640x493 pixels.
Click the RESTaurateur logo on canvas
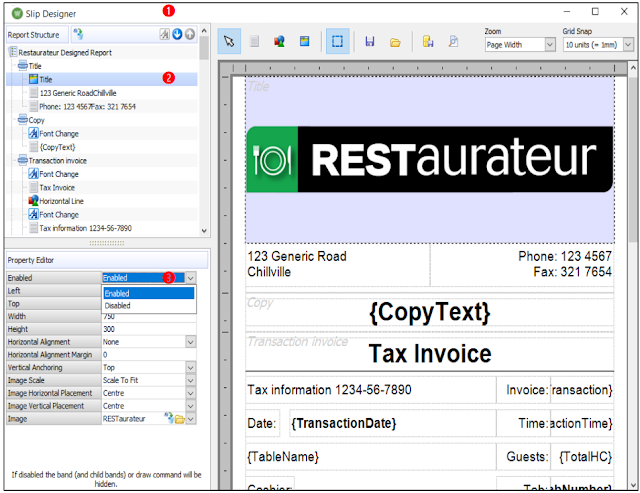pyautogui.click(x=430, y=159)
